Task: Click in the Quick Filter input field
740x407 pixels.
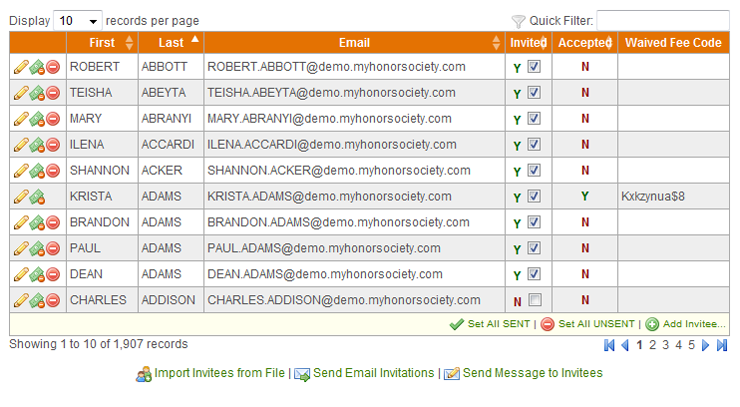Action: click(663, 21)
